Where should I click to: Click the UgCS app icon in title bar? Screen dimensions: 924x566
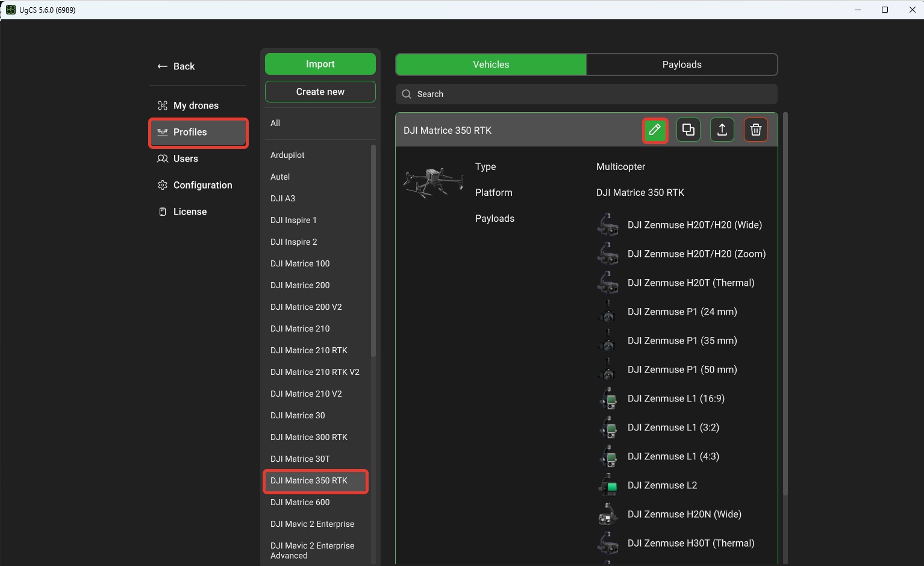[x=11, y=10]
